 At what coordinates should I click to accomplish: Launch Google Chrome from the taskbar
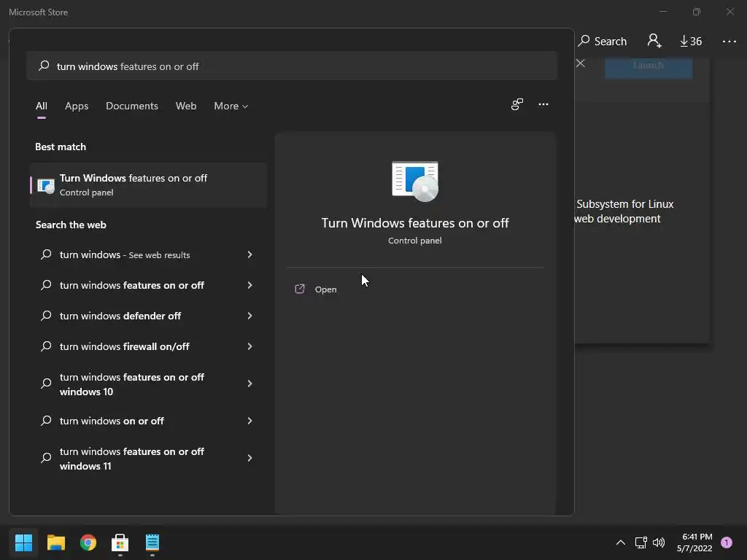coord(88,542)
